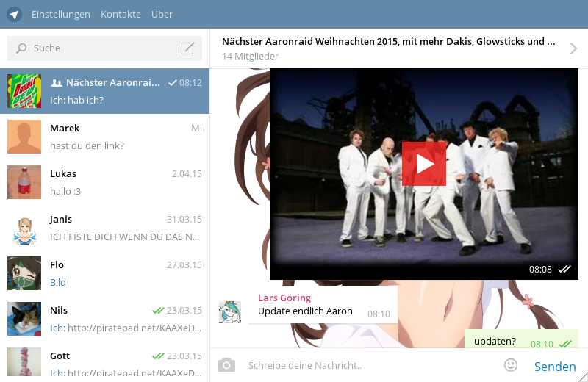Open the Über menu
588x382 pixels.
(162, 14)
